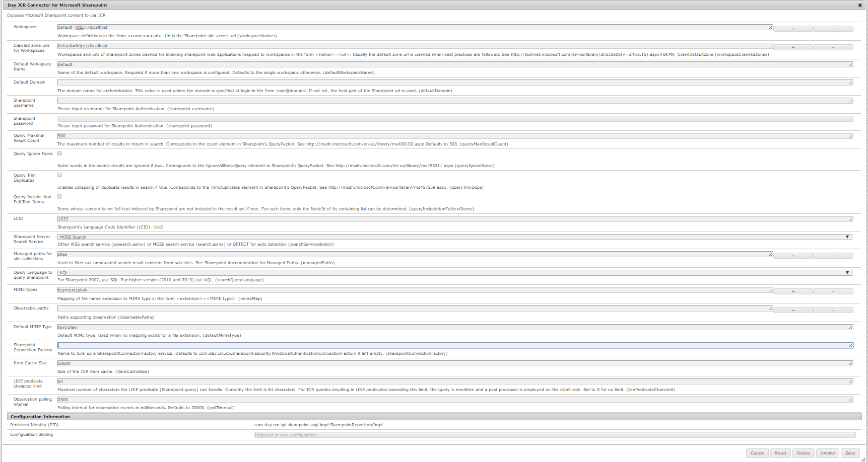Image resolution: width=868 pixels, height=462 pixels.
Task: Enable the Query Ignore Noise checkbox
Action: (59, 153)
